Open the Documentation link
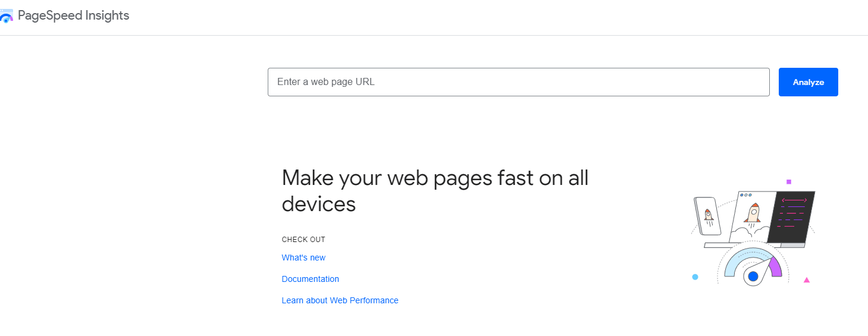This screenshot has width=868, height=336. point(311,279)
